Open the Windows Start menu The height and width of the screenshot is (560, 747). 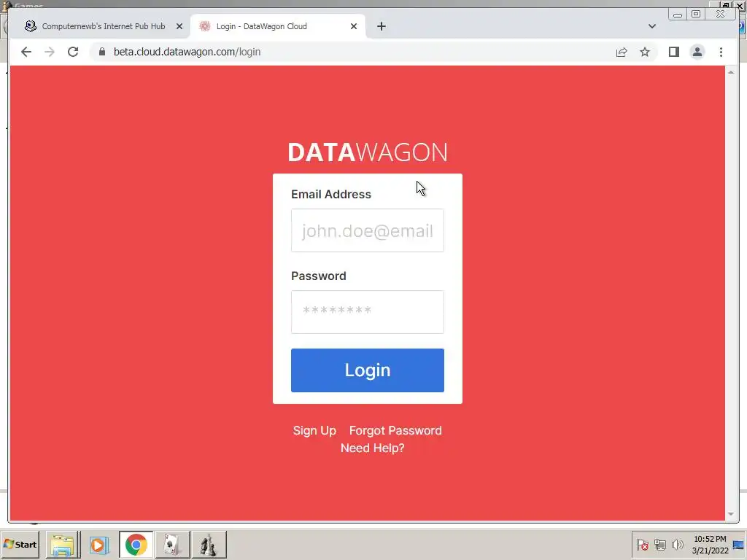click(20, 544)
